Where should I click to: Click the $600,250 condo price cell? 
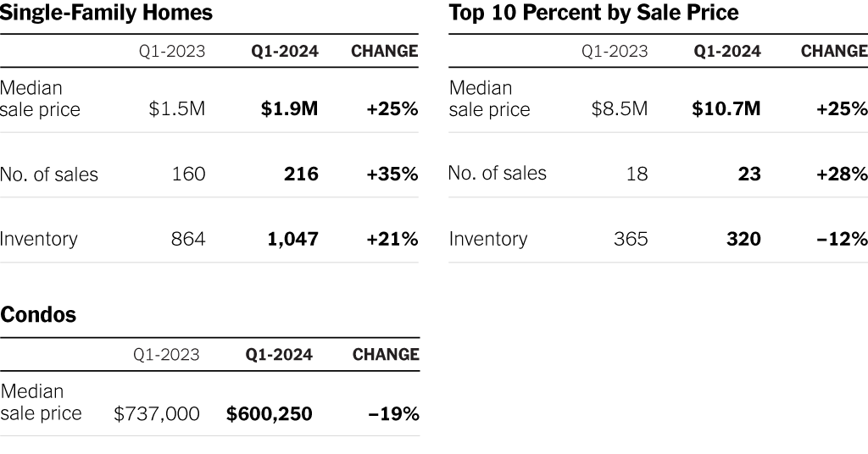(270, 413)
